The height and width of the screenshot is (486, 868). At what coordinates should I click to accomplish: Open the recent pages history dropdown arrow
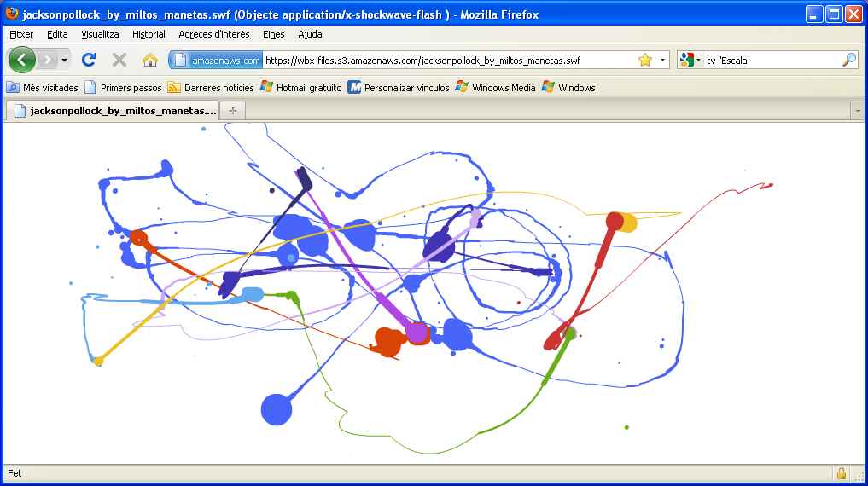tap(64, 61)
